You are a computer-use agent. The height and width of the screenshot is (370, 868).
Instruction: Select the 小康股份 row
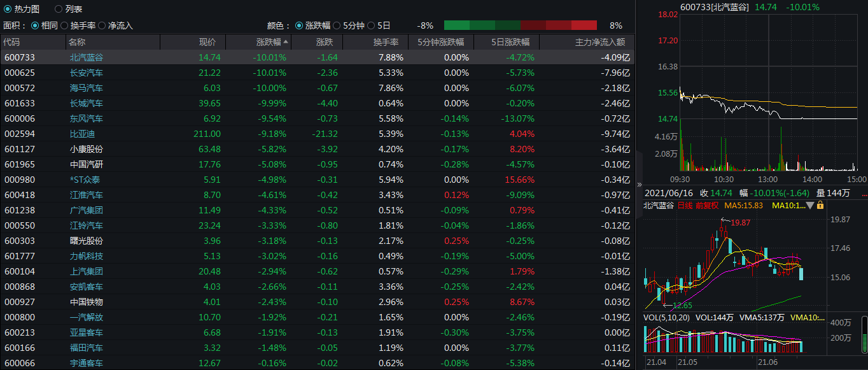pyautogui.click(x=317, y=149)
